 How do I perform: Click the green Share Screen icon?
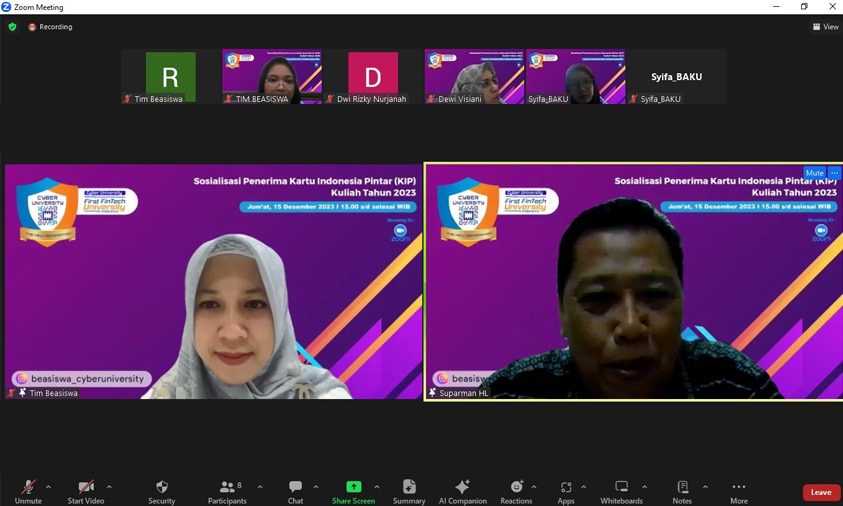click(x=353, y=487)
